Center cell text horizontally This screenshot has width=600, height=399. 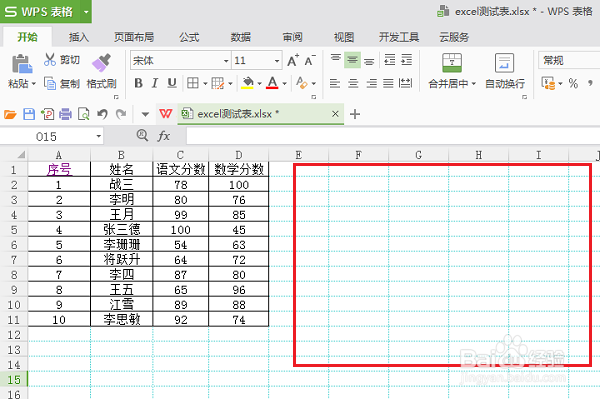coord(353,83)
